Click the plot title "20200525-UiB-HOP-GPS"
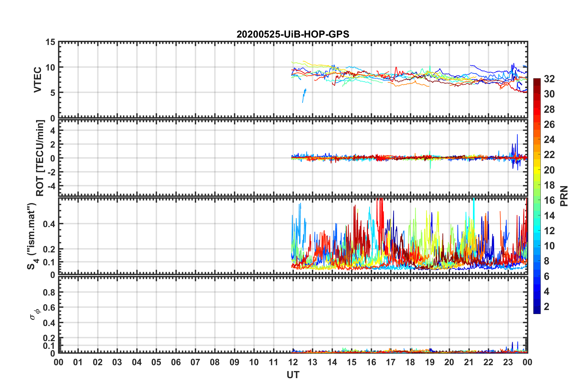This screenshot has width=586, height=392. pyautogui.click(x=293, y=34)
